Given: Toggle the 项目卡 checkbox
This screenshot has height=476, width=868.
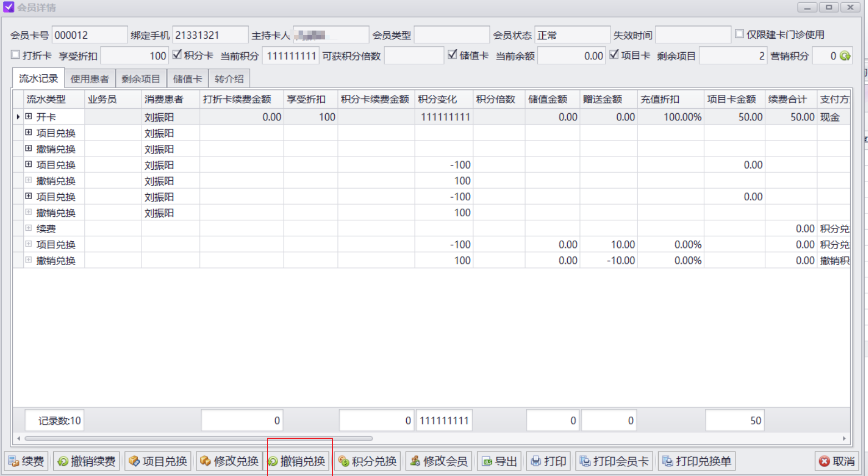Looking at the screenshot, I should [614, 54].
